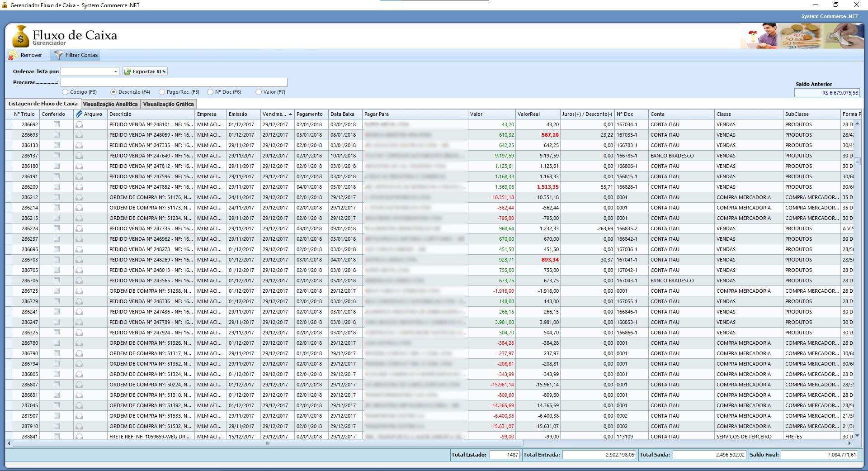Sort the table by the Valor column header
This screenshot has height=471, width=868.
point(491,114)
